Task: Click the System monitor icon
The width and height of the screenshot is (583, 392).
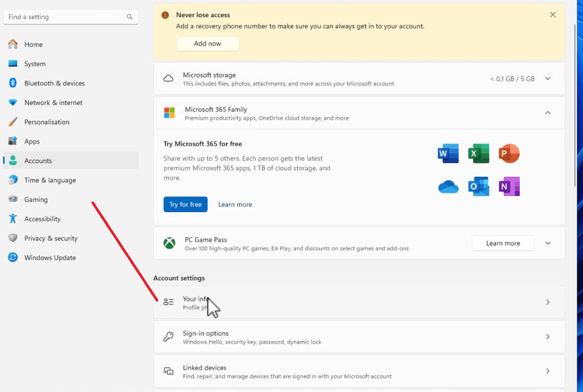Action: tap(13, 64)
